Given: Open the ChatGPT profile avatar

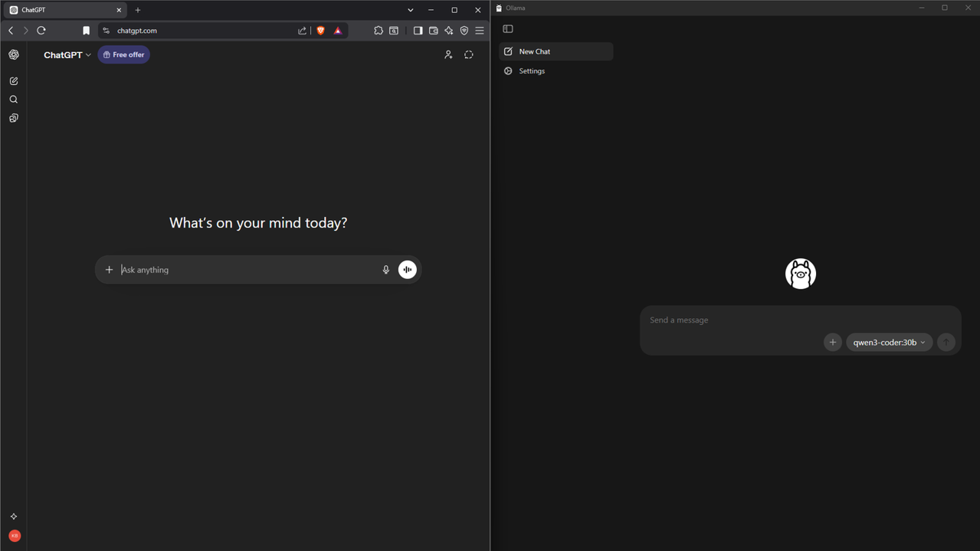Looking at the screenshot, I should pyautogui.click(x=15, y=536).
